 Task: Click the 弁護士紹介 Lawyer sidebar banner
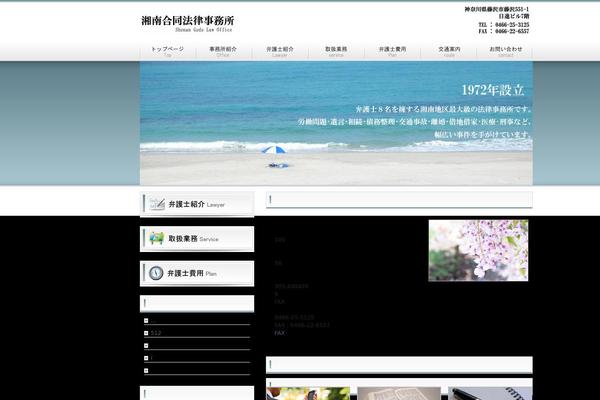pos(197,204)
